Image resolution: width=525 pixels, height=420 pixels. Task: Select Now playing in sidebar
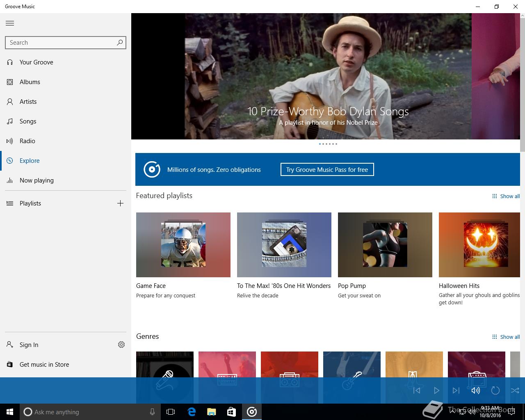pos(66,180)
